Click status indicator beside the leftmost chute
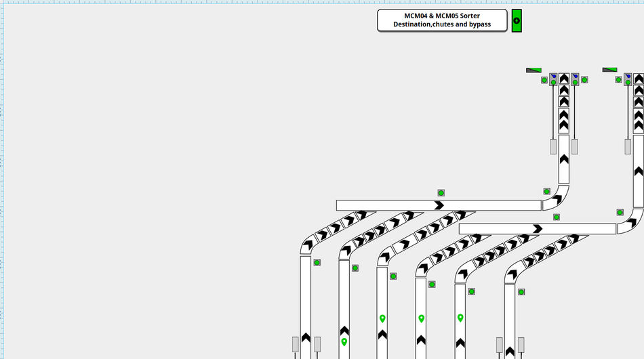 click(317, 262)
